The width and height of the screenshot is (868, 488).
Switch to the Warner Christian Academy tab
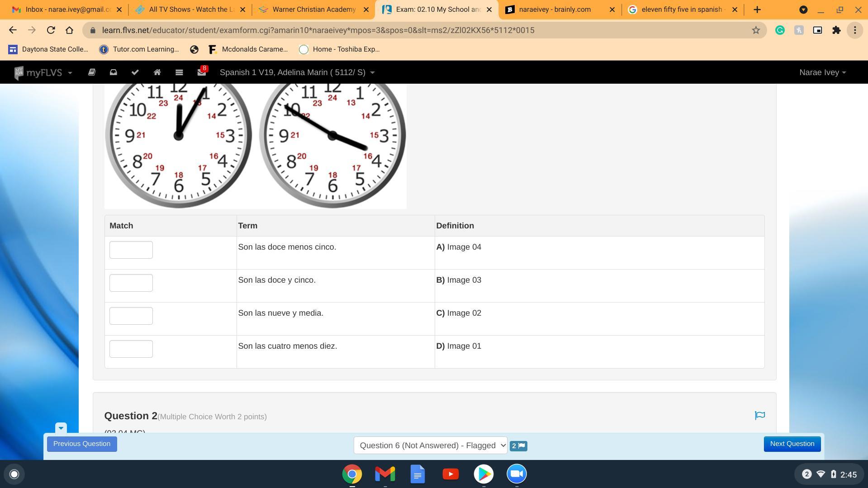(x=313, y=9)
